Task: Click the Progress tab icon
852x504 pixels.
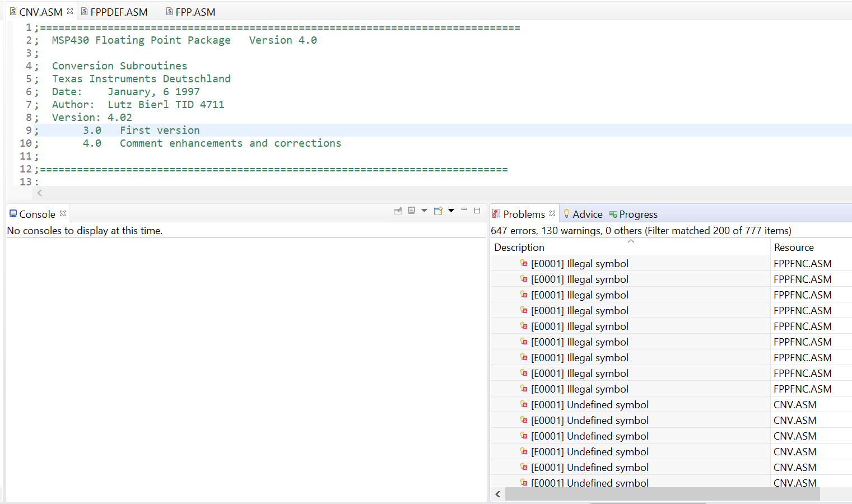Action: 613,214
